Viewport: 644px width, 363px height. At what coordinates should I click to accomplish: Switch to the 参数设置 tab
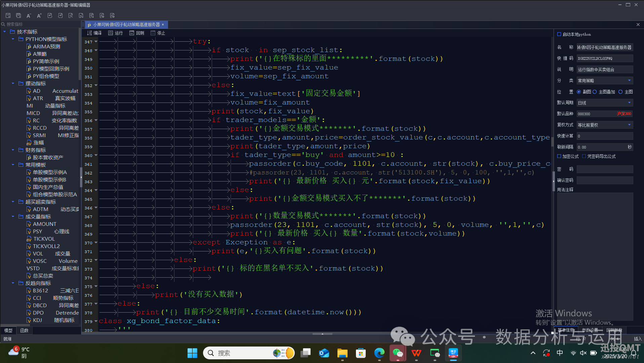(x=590, y=330)
